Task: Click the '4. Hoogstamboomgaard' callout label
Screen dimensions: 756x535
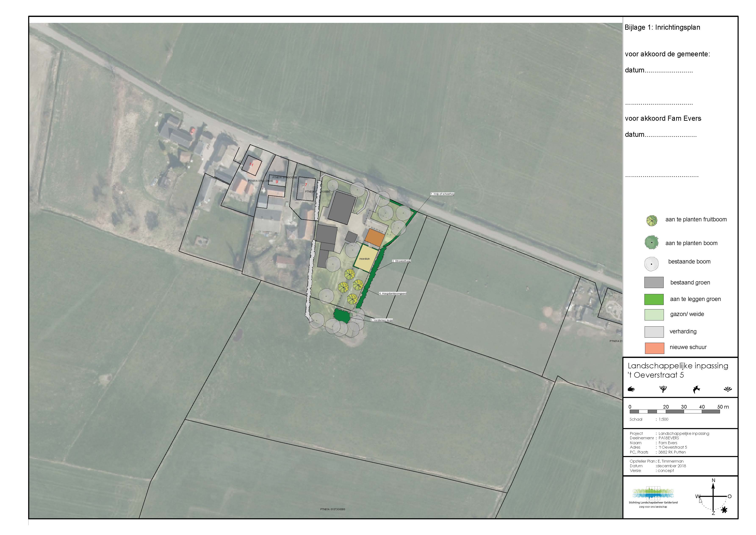Action: 393,293
